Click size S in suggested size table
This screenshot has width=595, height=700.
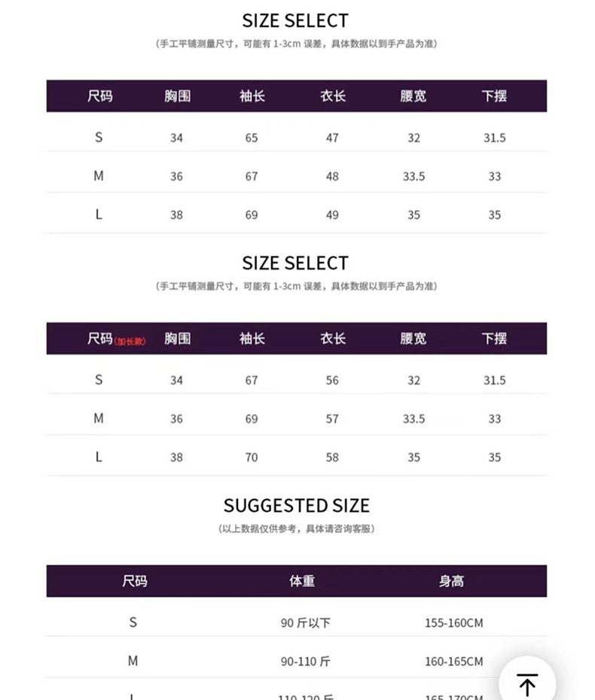[133, 622]
